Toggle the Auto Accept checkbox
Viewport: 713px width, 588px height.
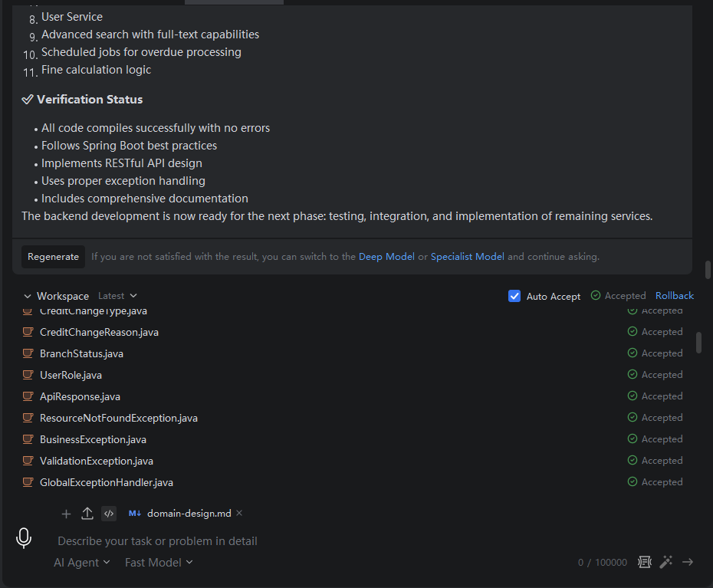(x=514, y=296)
